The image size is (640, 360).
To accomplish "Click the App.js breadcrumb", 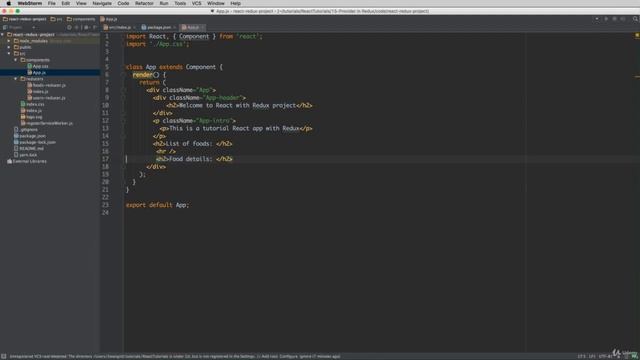I will tap(109, 19).
